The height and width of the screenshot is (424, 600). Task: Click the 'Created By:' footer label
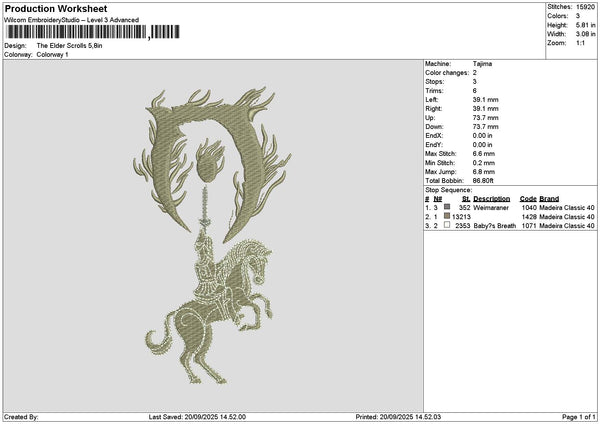(x=21, y=417)
